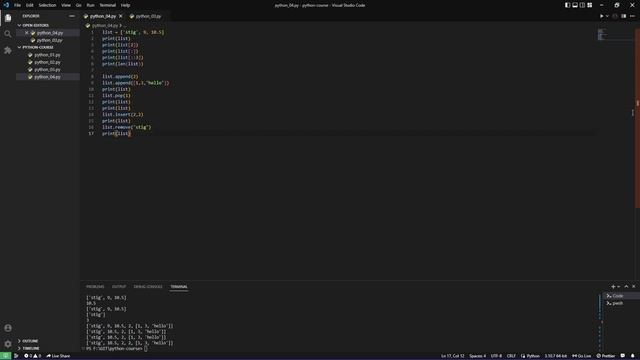The image size is (640, 360).
Task: Toggle Panel layout button
Action: (x=575, y=5)
